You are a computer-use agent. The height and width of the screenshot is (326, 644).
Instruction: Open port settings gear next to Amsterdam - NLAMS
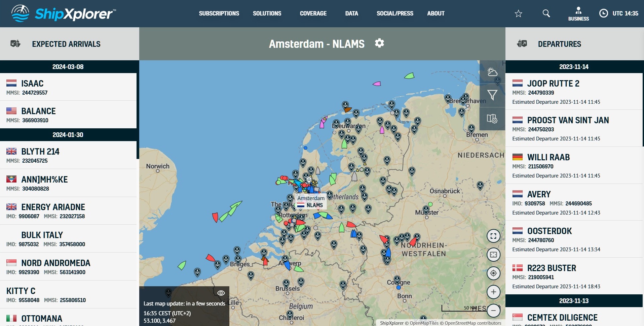[379, 43]
